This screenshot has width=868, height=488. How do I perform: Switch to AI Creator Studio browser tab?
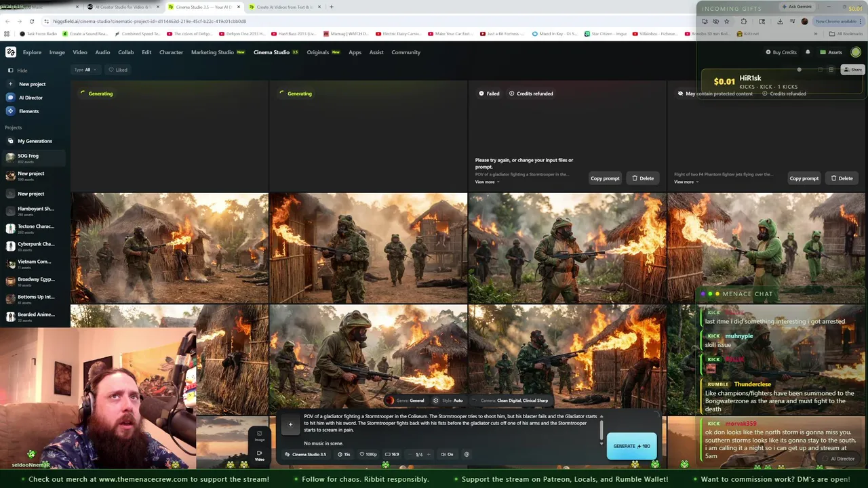point(122,7)
